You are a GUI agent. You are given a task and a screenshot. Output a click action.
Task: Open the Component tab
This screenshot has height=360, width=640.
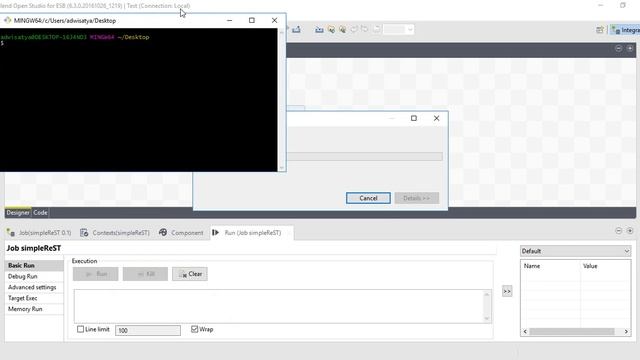point(181,233)
